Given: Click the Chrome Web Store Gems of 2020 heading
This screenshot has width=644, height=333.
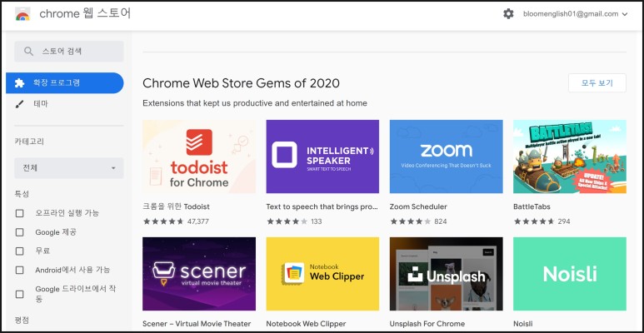Looking at the screenshot, I should click(241, 83).
